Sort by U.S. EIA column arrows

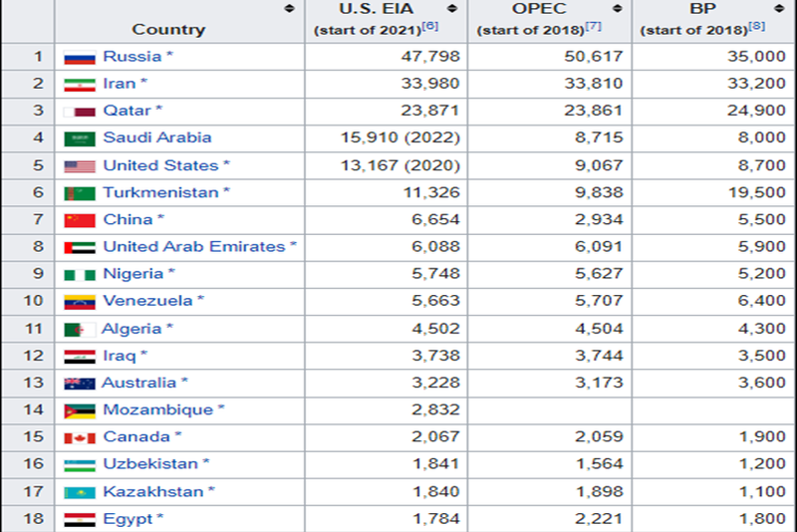451,8
